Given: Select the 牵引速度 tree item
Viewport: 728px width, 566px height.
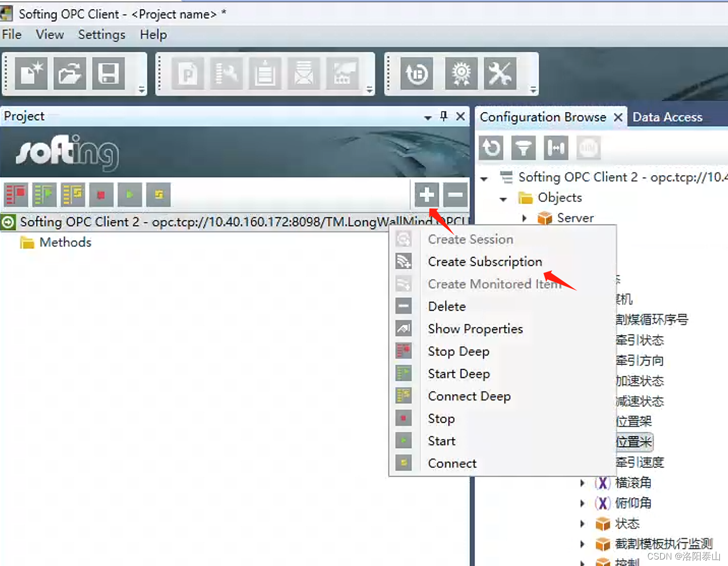Looking at the screenshot, I should tap(640, 463).
